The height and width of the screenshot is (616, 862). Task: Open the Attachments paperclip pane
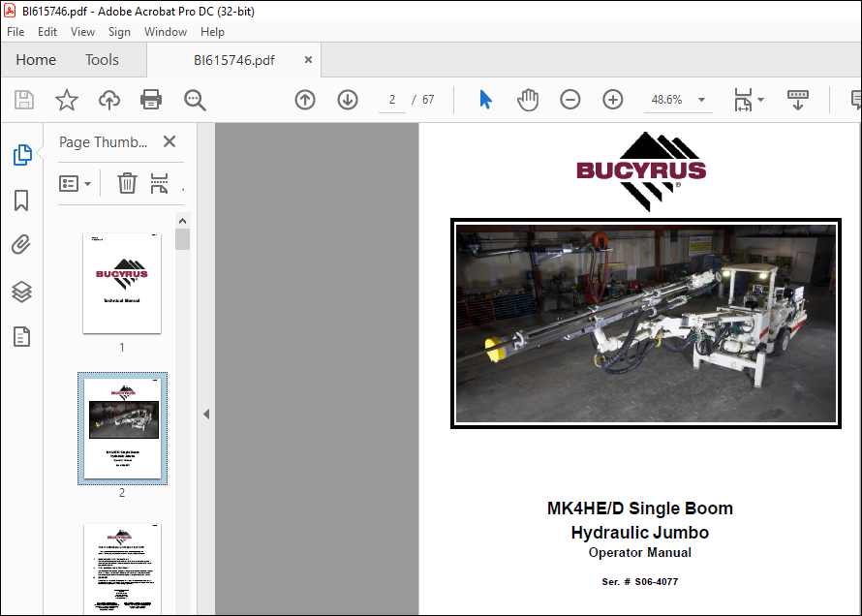click(21, 245)
